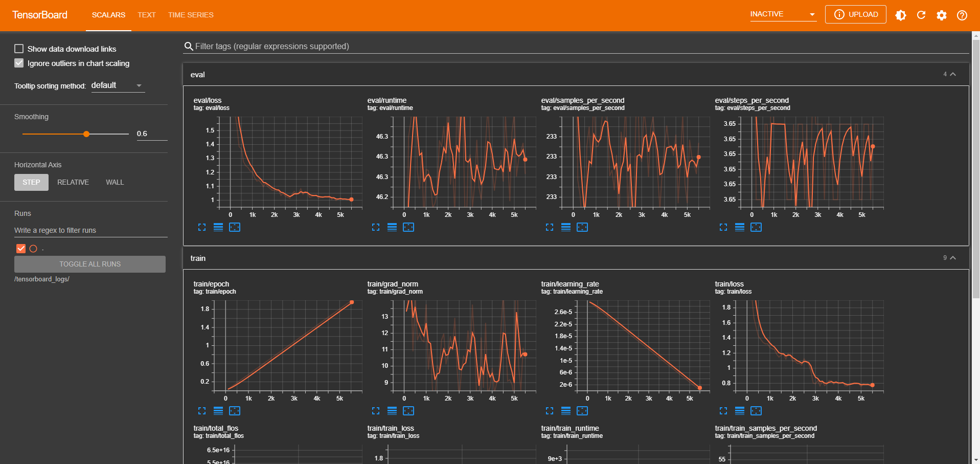The height and width of the screenshot is (464, 980).
Task: Expand train/grad_norm chart size
Action: [376, 411]
